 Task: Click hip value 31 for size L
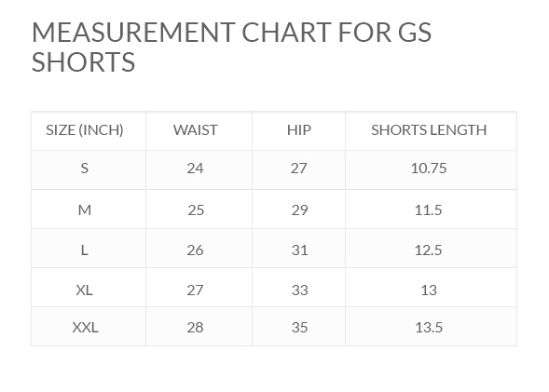pyautogui.click(x=300, y=250)
